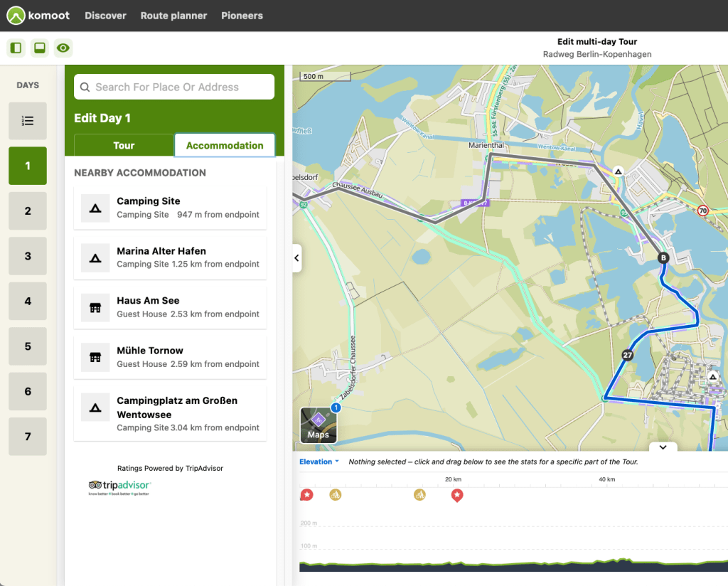Collapse the map overlay with the chevron button
This screenshot has height=586, width=728.
tap(663, 447)
